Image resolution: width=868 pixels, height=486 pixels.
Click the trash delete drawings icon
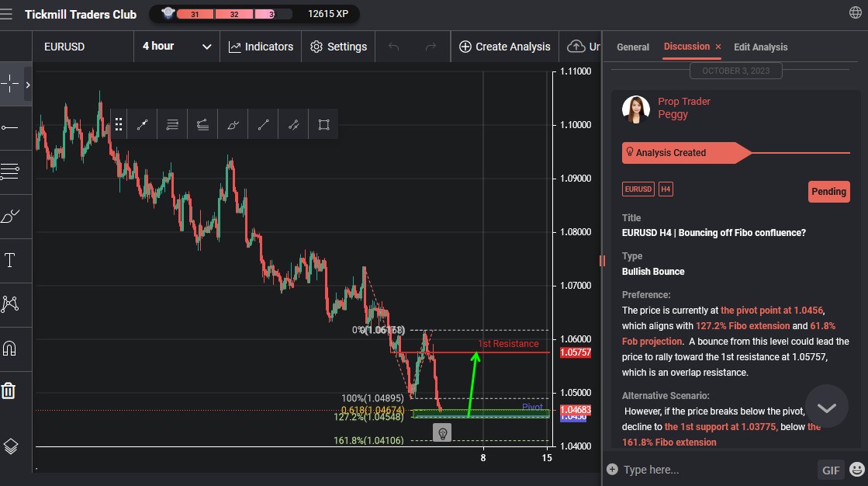pos(9,391)
